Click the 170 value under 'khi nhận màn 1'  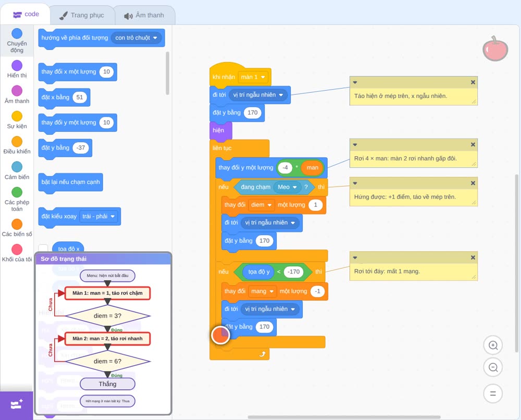tap(253, 113)
